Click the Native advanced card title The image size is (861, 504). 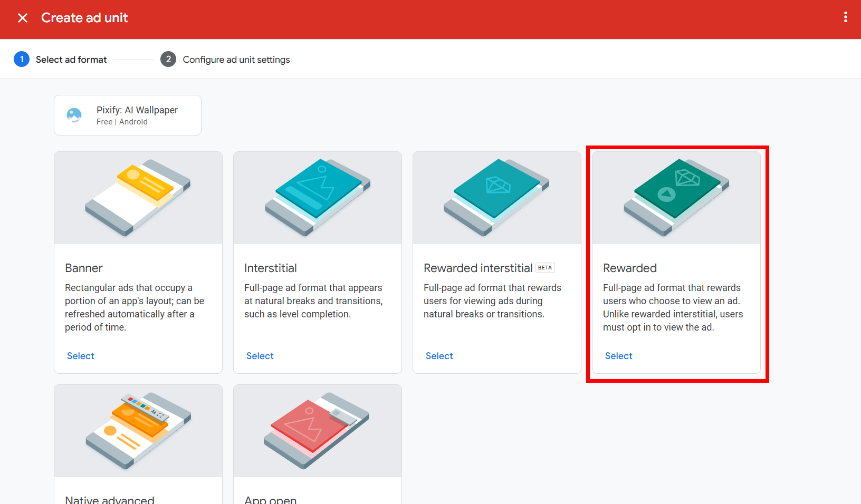click(110, 499)
